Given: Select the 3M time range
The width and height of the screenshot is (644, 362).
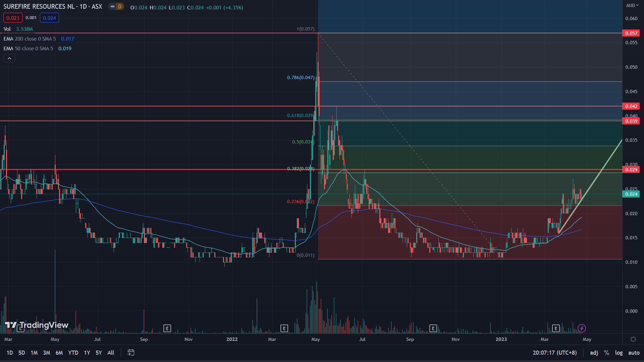Looking at the screenshot, I should point(47,353).
